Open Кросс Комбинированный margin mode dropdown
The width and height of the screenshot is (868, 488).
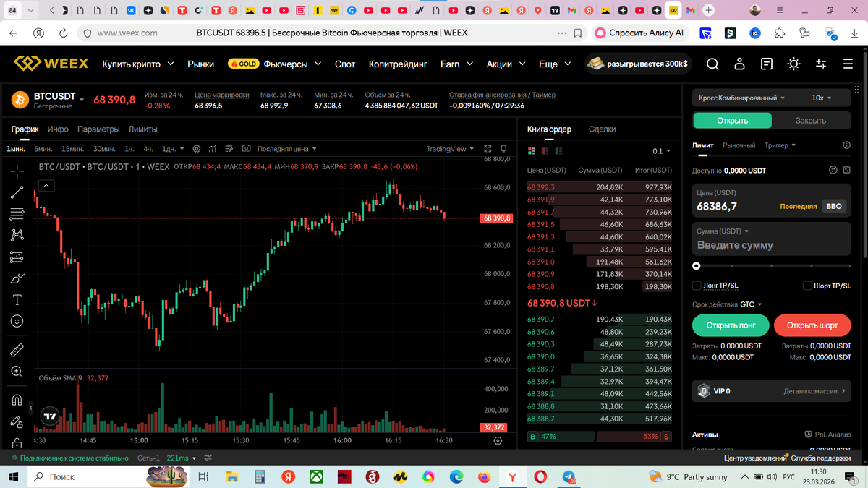pyautogui.click(x=742, y=98)
